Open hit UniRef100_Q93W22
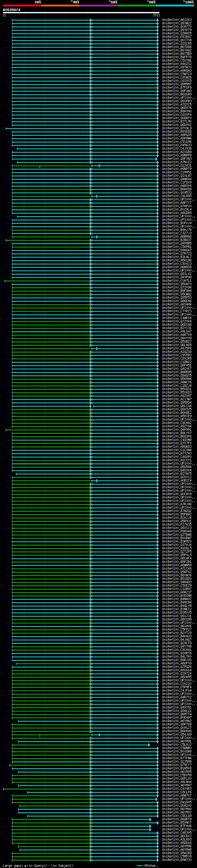Screen dimensions: 197x868 coord(177,23)
